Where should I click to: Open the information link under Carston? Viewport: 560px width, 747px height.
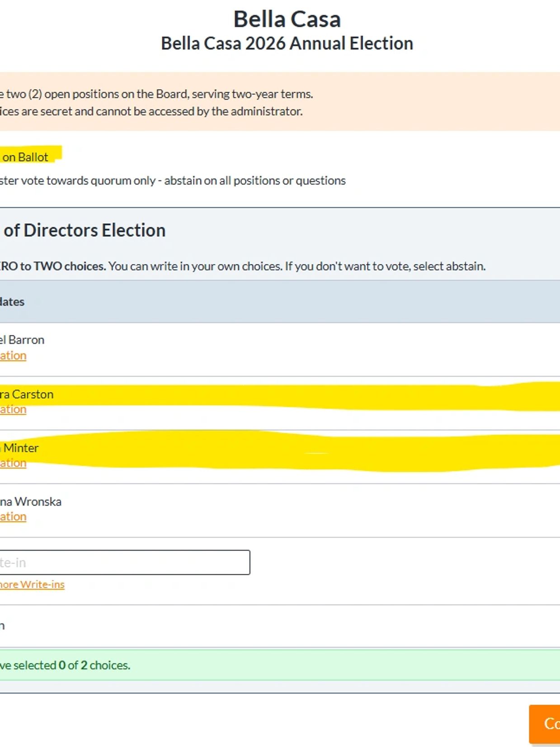click(13, 409)
